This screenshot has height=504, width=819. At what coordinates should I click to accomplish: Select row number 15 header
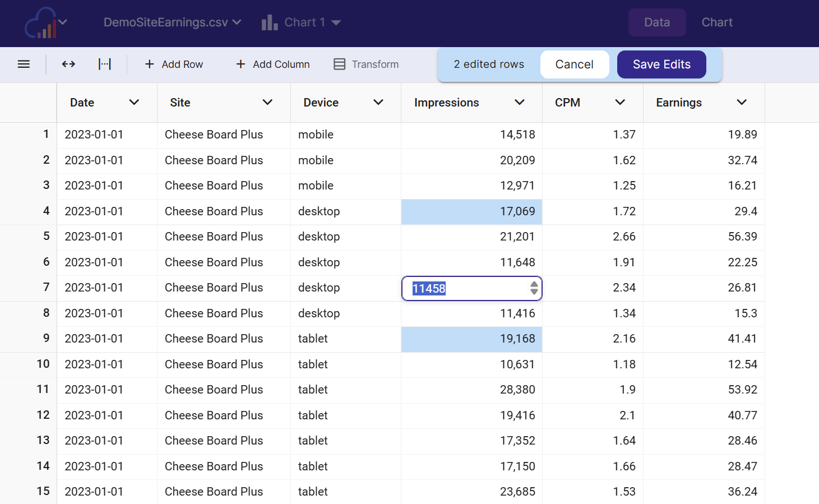tap(28, 492)
